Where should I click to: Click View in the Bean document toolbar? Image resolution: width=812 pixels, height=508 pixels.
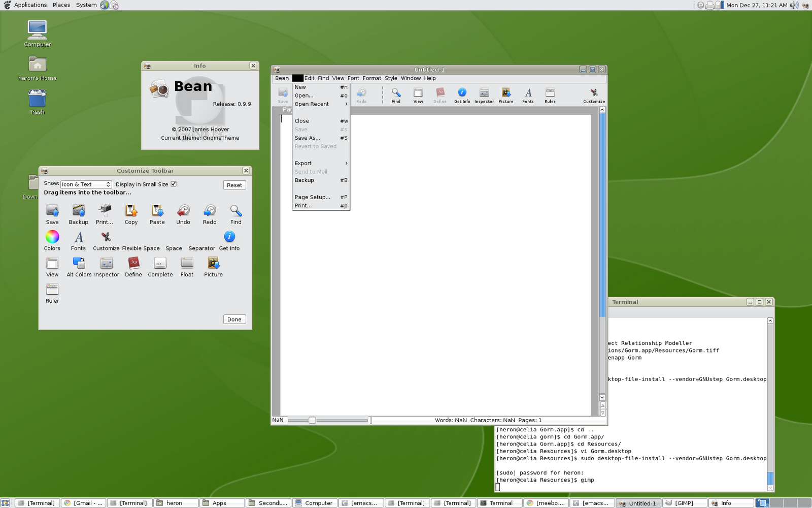418,95
